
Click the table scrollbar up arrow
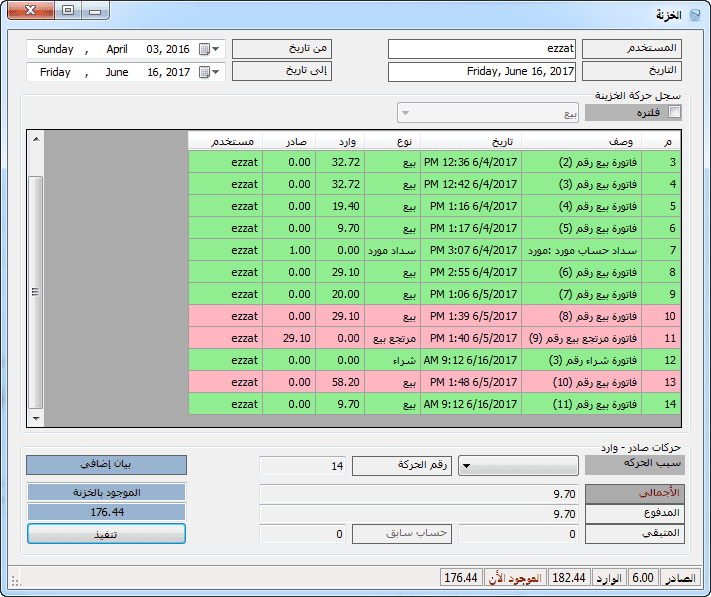coord(36,138)
